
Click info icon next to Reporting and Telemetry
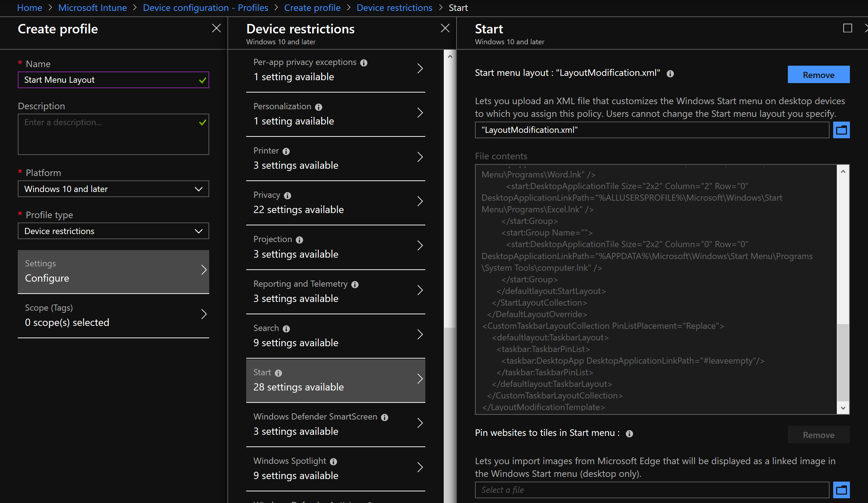355,285
